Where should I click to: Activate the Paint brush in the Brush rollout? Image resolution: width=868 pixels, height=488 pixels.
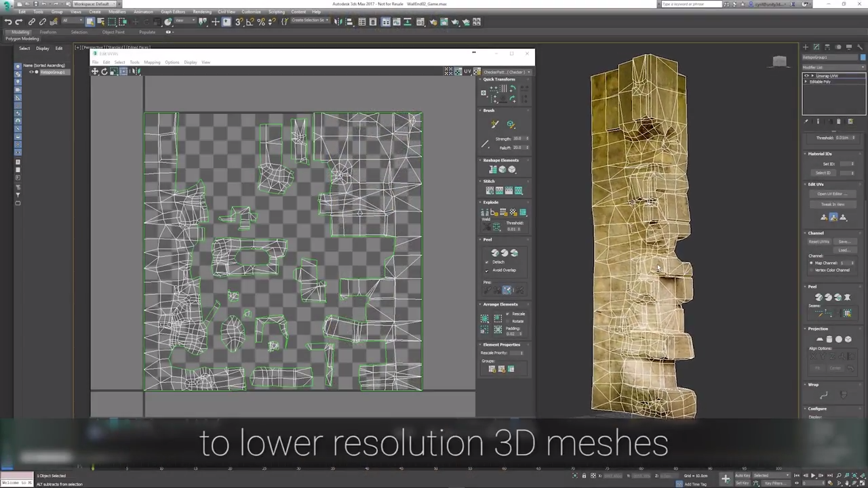[x=494, y=125]
